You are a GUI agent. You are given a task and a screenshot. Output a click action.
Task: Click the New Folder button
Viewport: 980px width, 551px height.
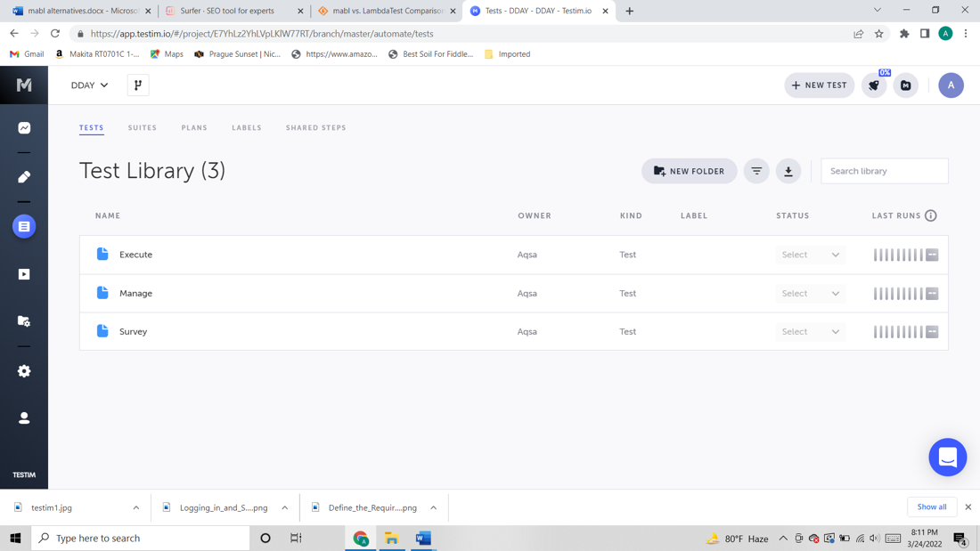(690, 171)
